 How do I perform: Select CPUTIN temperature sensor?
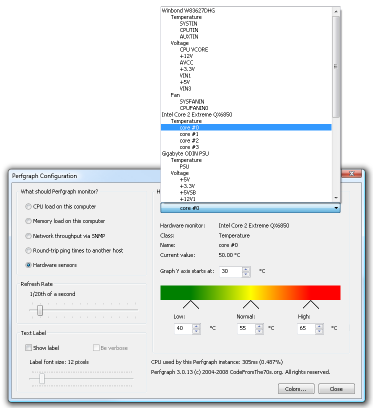(x=189, y=30)
